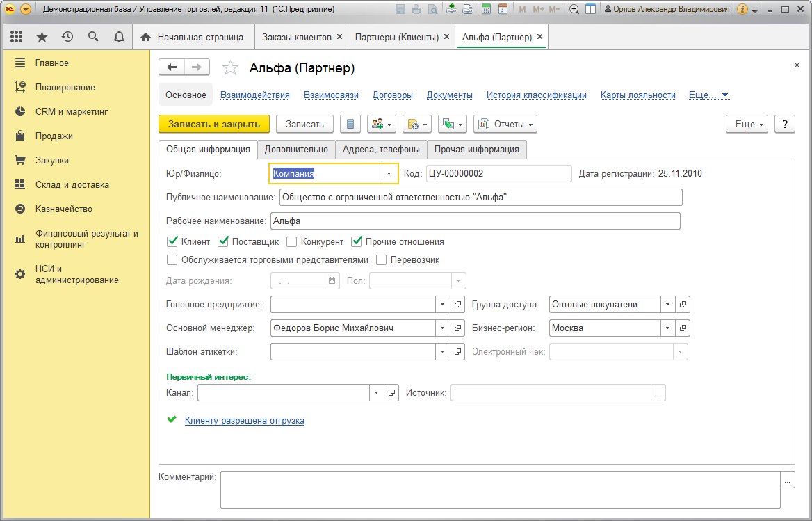This screenshot has height=521, width=812.
Task: Check the Конкурент checkbox
Action: [291, 242]
